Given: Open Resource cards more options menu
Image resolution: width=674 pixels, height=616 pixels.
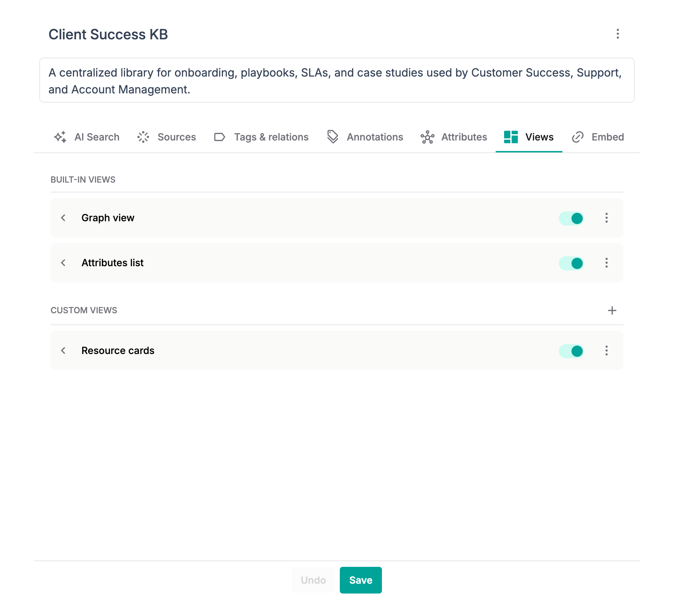Looking at the screenshot, I should coord(606,350).
